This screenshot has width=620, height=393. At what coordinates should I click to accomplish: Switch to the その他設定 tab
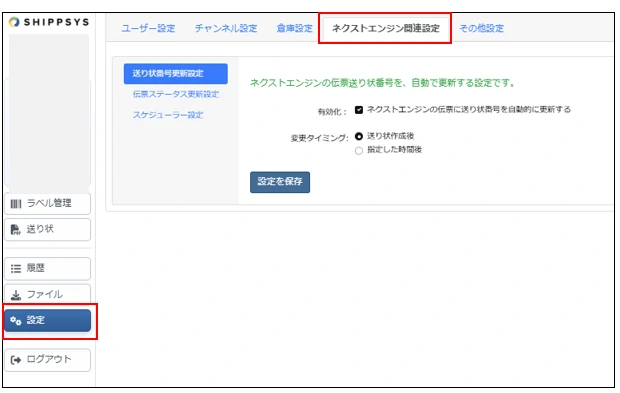482,28
